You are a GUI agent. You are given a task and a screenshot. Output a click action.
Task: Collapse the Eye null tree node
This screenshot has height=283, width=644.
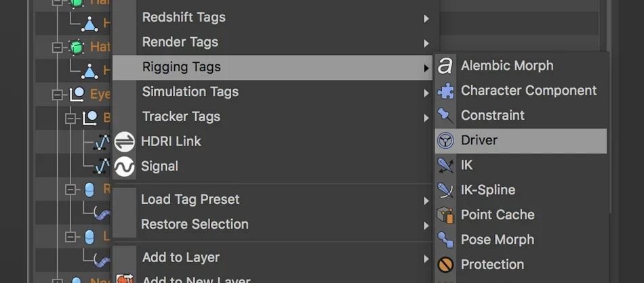click(x=58, y=95)
